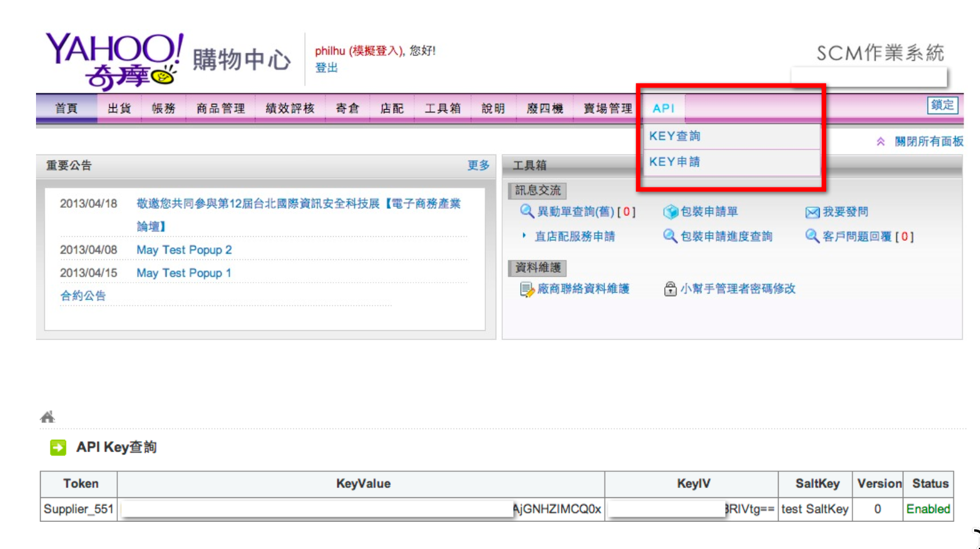
Task: Click the green arrow icon beside API Key查詢
Action: click(x=58, y=447)
